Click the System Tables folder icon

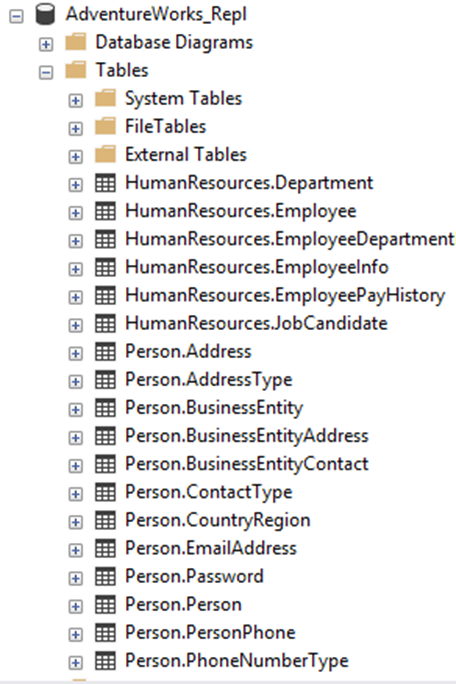[x=105, y=99]
